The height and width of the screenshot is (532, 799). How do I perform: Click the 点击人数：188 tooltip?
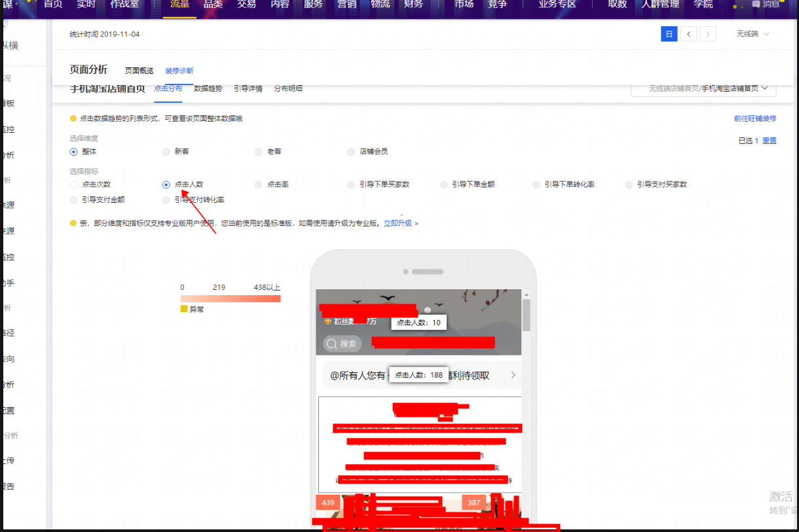419,375
